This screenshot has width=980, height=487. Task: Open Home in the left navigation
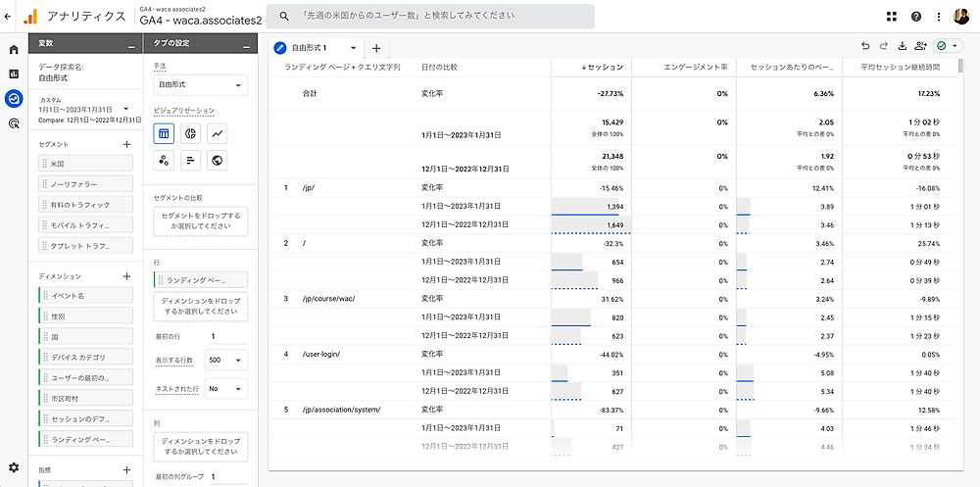(x=14, y=50)
